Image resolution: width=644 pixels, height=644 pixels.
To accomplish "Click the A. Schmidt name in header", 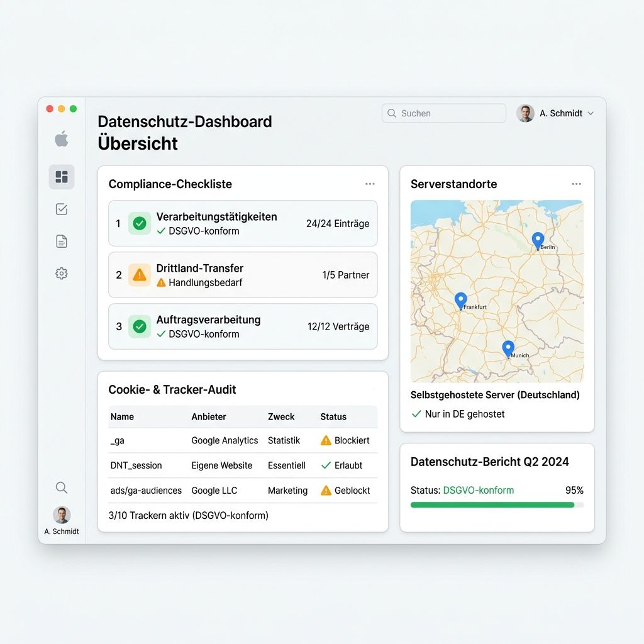I will [x=561, y=113].
